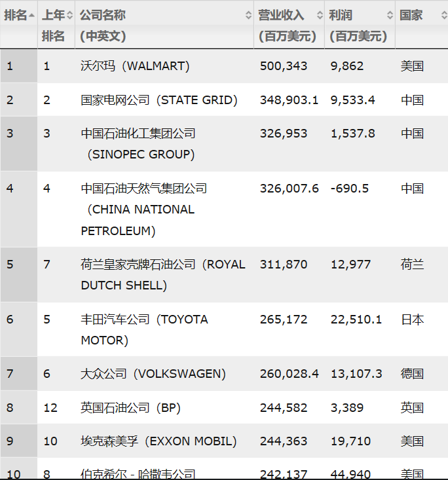Sort by the 国家 column arrows
This screenshot has height=480, width=448.
point(444,15)
